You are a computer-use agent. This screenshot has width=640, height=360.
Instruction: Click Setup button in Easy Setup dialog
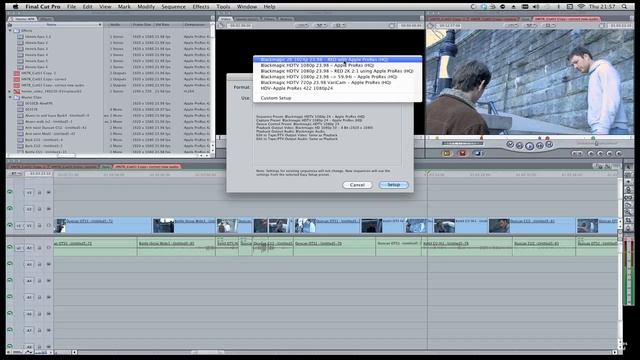(x=393, y=185)
